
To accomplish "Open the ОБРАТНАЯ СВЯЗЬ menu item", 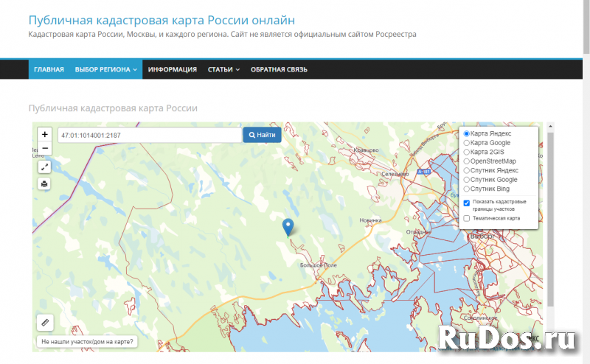I will click(279, 69).
